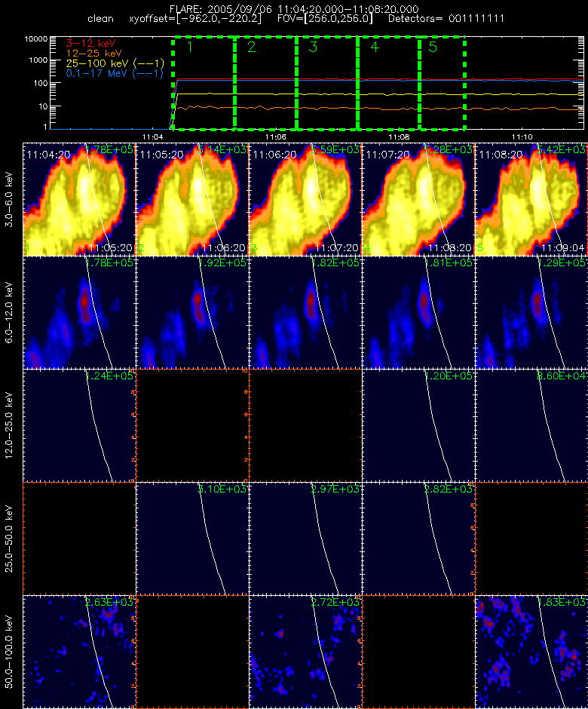Open the 3.0-6.0 keV image ending 11:07:20
The width and height of the screenshot is (588, 709).
[x=305, y=199]
